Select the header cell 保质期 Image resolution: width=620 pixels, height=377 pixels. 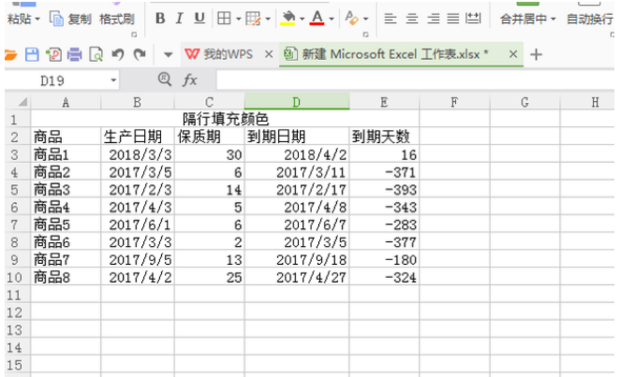209,137
